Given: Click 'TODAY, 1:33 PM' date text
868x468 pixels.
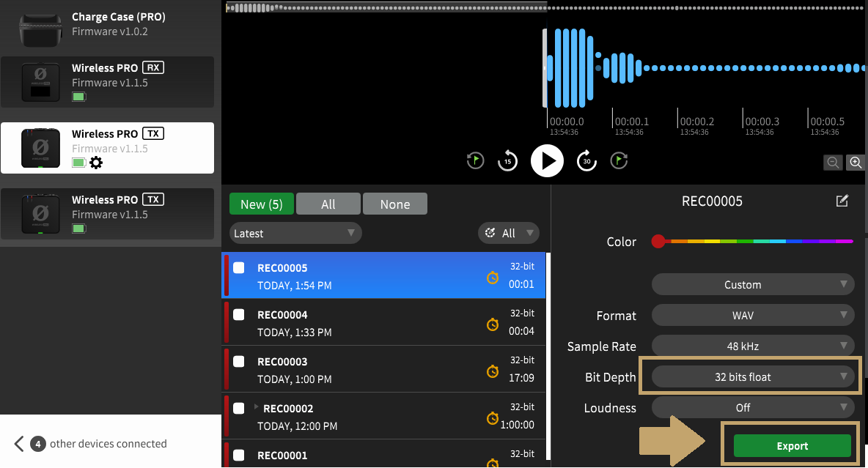Looking at the screenshot, I should (295, 333).
